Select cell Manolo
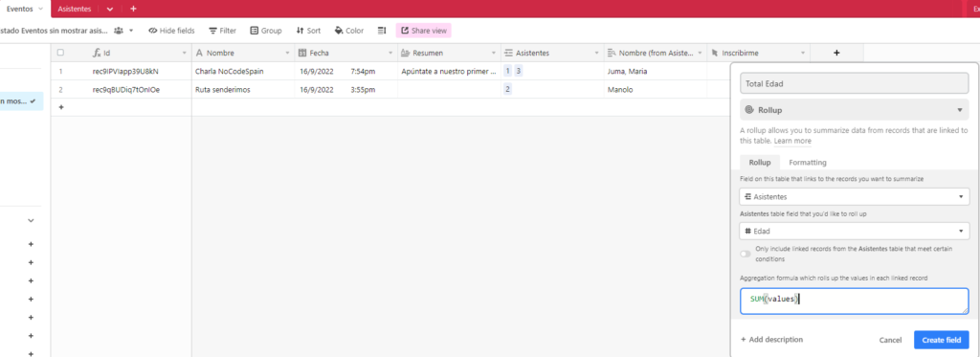The height and width of the screenshot is (357, 980). point(655,89)
